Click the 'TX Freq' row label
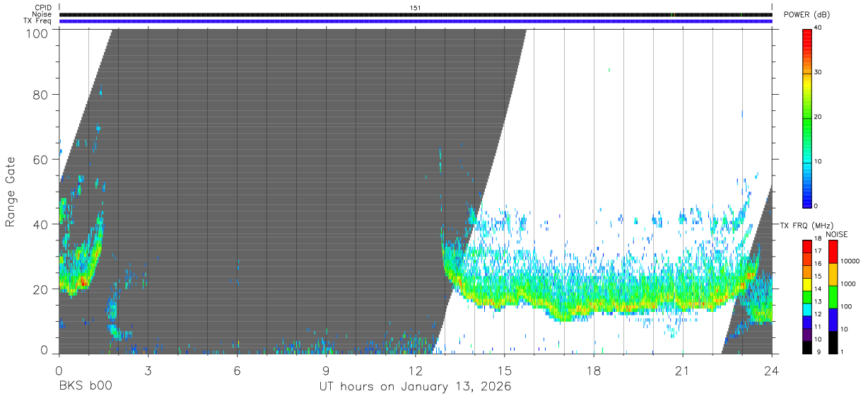Viewport: 868px width, 401px height. point(37,21)
